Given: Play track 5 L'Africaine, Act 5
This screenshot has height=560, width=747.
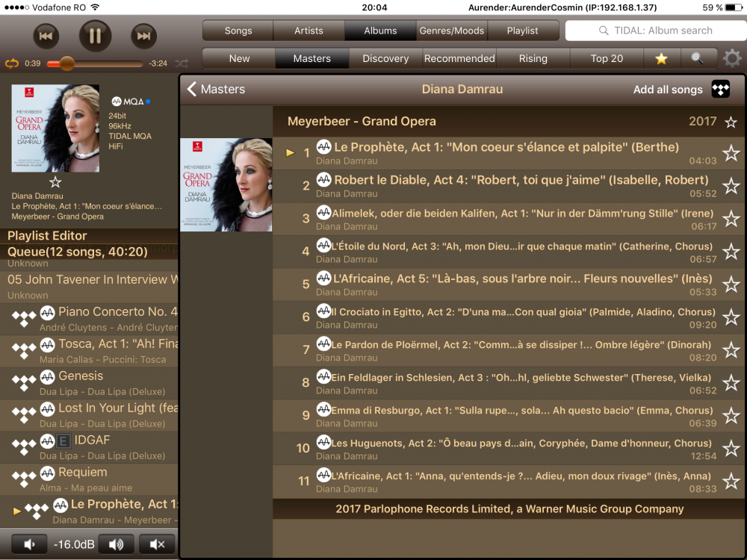Looking at the screenshot, I should [508, 284].
